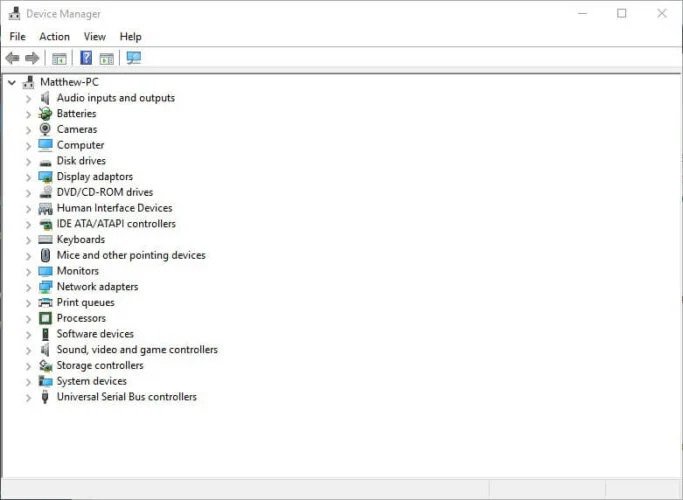This screenshot has height=500, width=683.
Task: Click the Batteries category icon
Action: point(45,114)
